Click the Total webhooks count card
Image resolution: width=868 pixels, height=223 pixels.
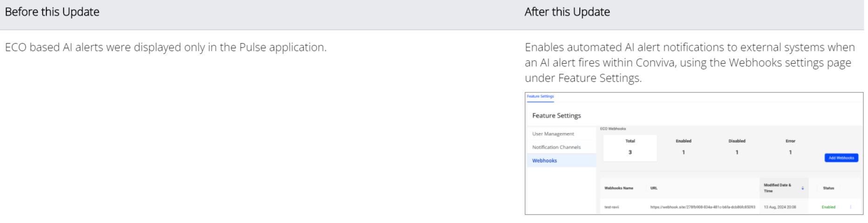click(x=630, y=147)
